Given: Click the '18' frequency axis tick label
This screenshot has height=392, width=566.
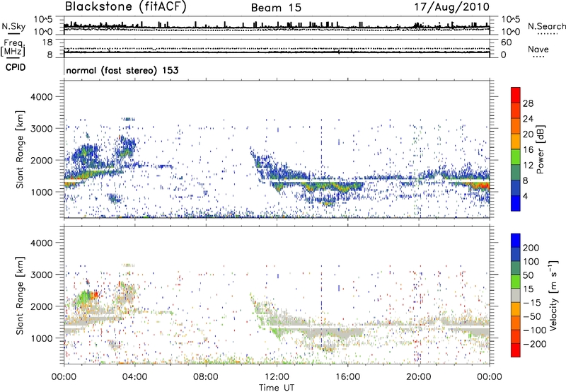Looking at the screenshot, I should tap(47, 42).
